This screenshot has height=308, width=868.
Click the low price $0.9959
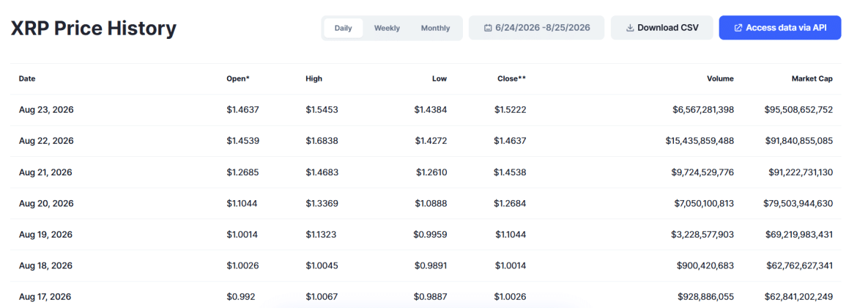430,235
